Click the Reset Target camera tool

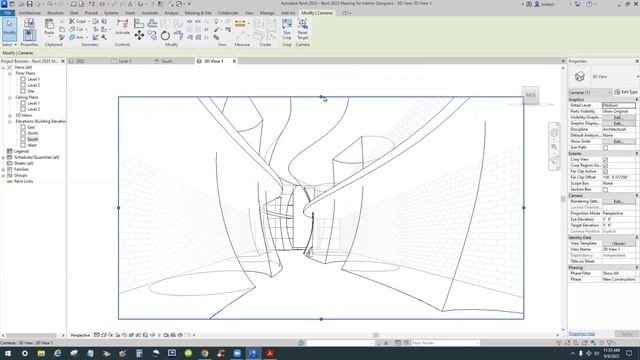[302, 29]
